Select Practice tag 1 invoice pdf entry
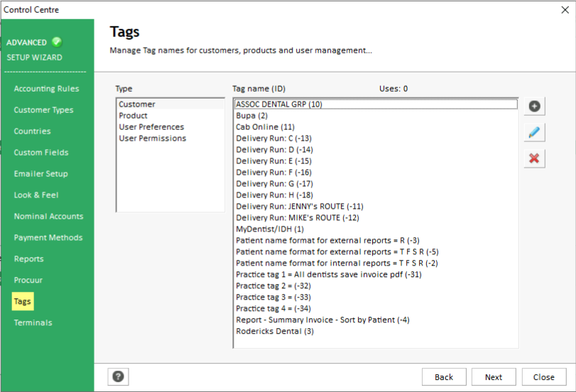Image resolution: width=576 pixels, height=392 pixels. pos(376,275)
